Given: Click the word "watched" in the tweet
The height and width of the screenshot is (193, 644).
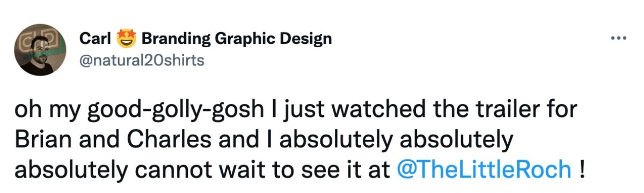Looking at the screenshot, I should pos(379,109).
